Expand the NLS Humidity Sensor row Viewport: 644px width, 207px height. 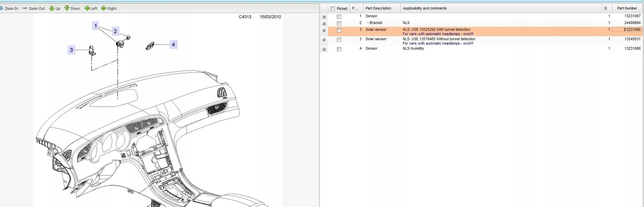click(324, 49)
